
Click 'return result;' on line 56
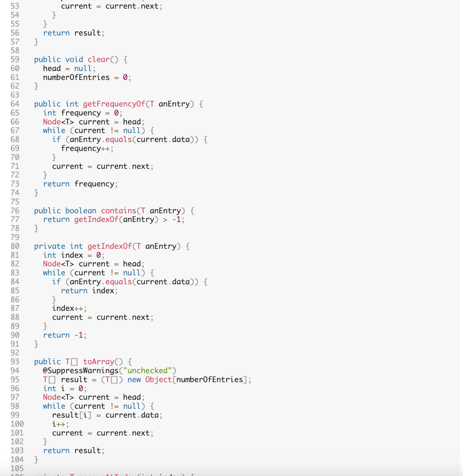[74, 33]
